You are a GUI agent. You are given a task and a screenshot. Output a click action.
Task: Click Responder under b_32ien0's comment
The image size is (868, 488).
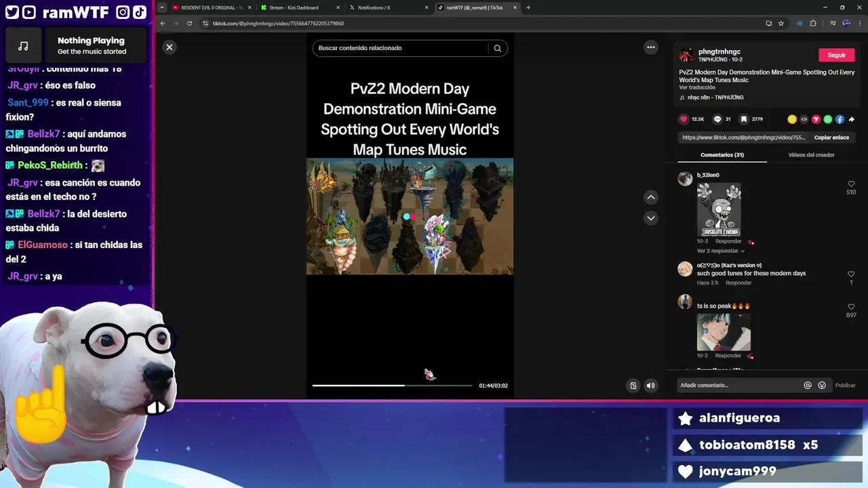pyautogui.click(x=728, y=241)
